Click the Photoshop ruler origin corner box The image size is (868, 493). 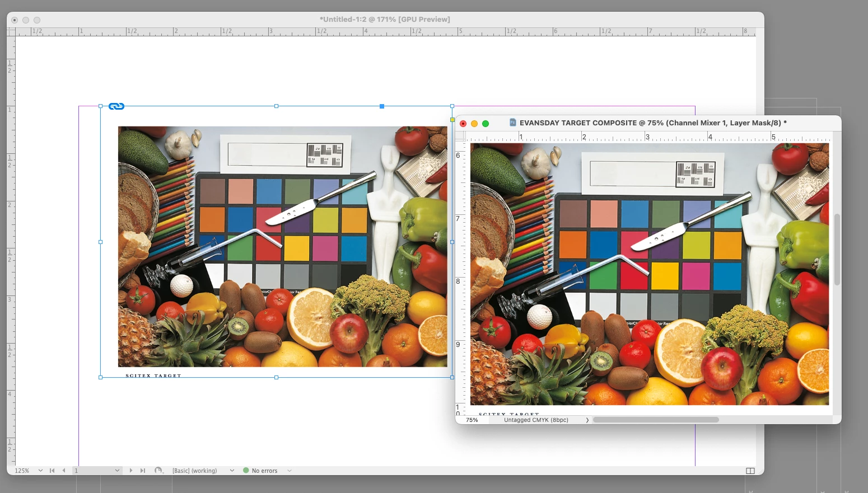[x=460, y=136]
